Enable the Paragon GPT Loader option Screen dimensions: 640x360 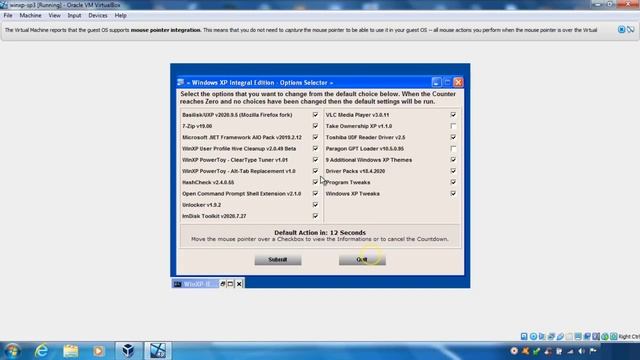tap(453, 149)
